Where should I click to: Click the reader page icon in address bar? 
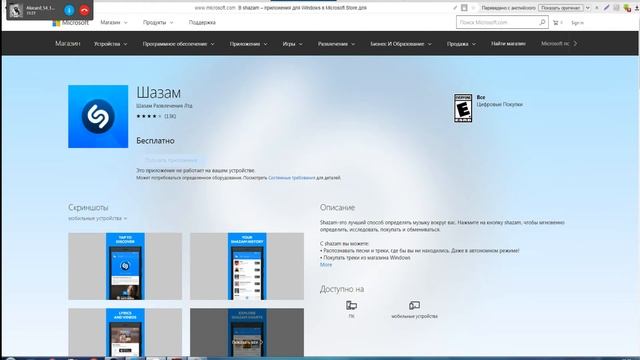pos(464,8)
